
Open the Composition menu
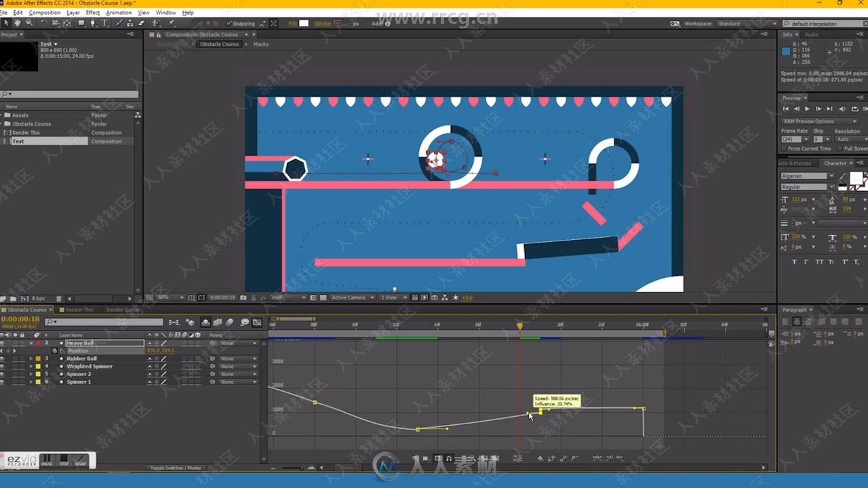tap(45, 12)
